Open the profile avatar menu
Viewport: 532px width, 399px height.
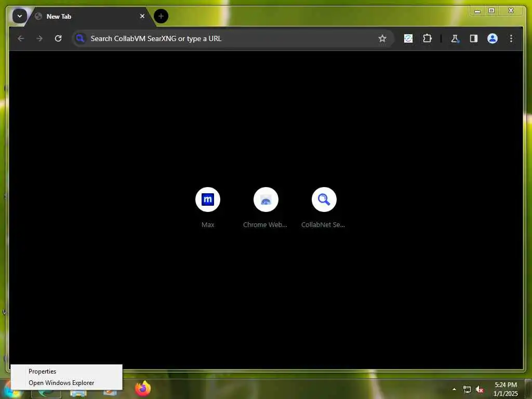click(493, 38)
